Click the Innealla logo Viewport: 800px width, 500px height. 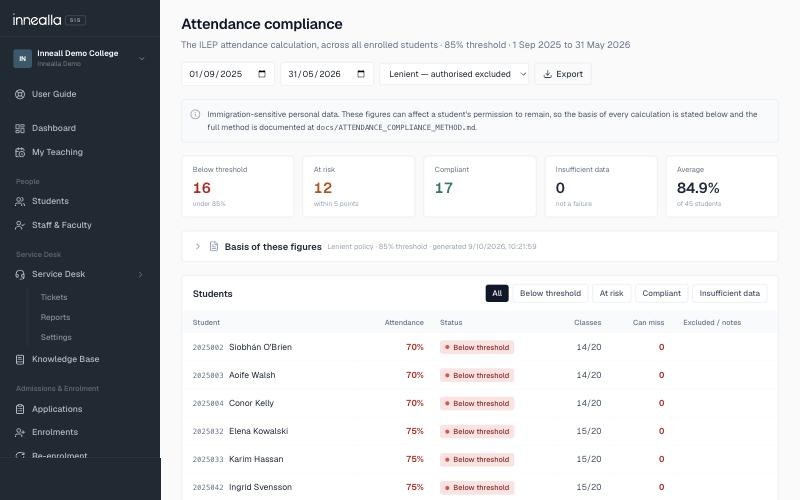pos(37,20)
